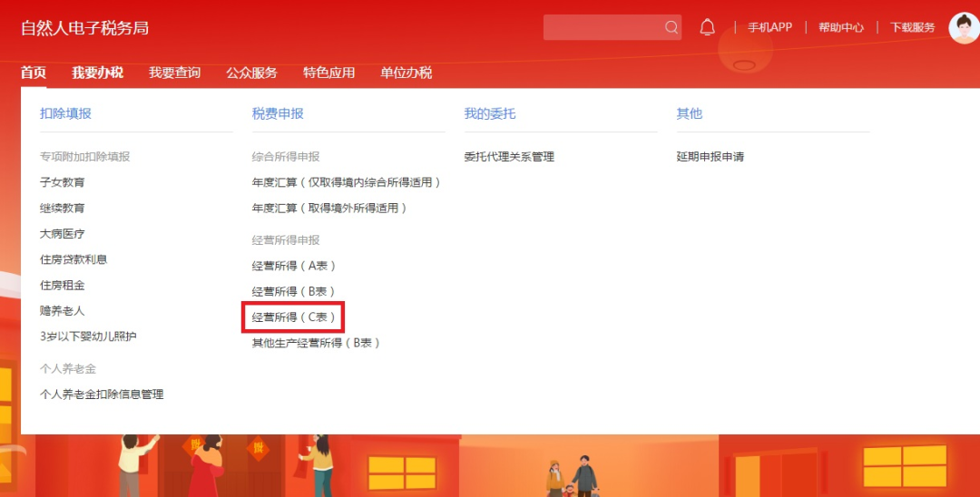Click the search magnifier icon
The image size is (980, 497).
coord(671,27)
